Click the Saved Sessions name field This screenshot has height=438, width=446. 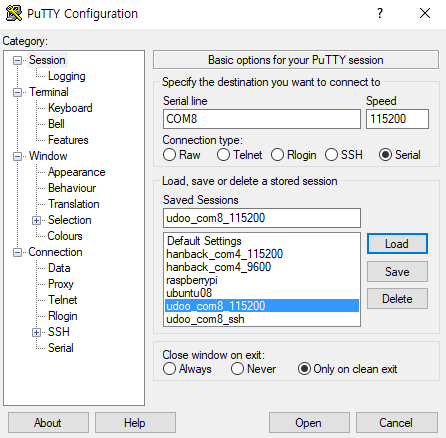click(262, 218)
